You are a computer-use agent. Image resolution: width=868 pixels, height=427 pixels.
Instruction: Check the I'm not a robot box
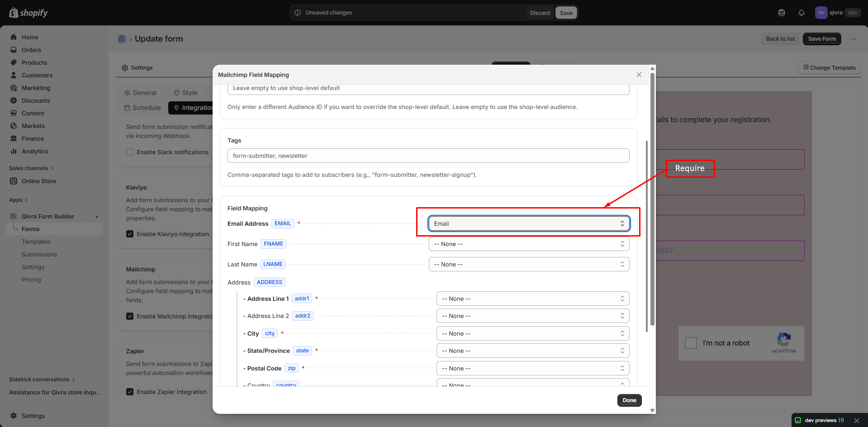coord(691,343)
